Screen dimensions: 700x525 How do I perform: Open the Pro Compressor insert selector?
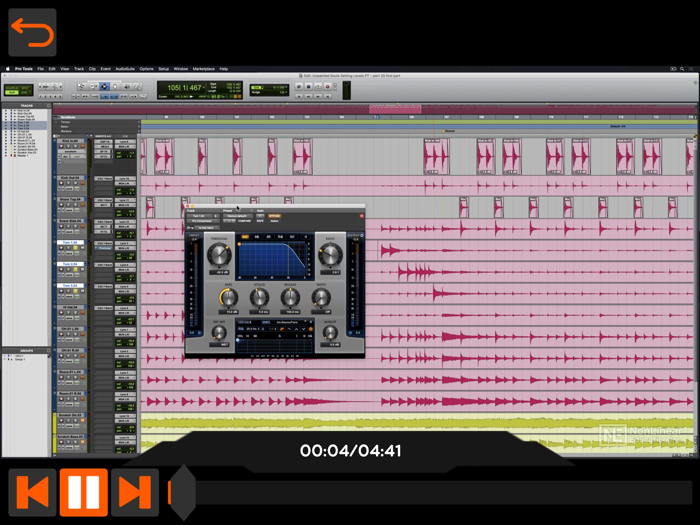203,221
